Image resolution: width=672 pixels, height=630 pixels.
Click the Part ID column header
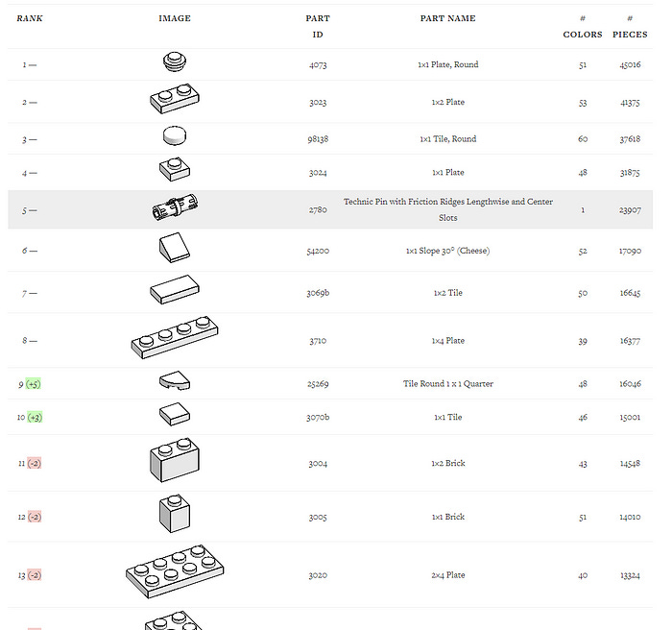[318, 26]
